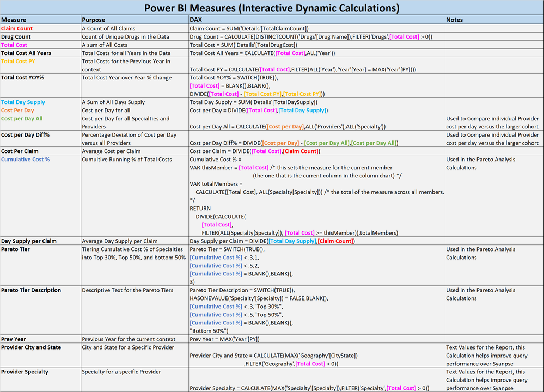This screenshot has width=544, height=392.
Task: Select the "Average Day Supply per Claim" cell
Action: coord(135,241)
